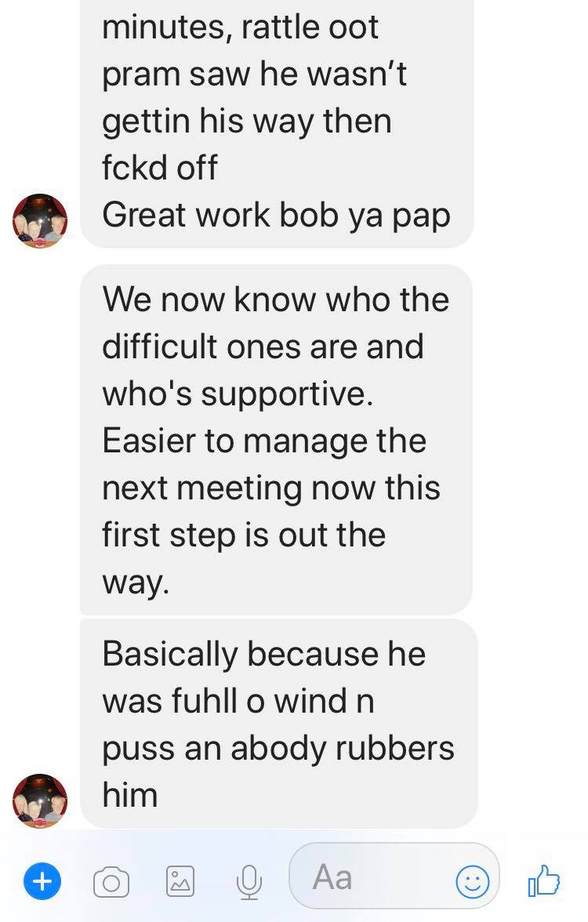This screenshot has width=588, height=922.
Task: Tap the line "Easier to manage the"
Action: pyautogui.click(x=264, y=441)
